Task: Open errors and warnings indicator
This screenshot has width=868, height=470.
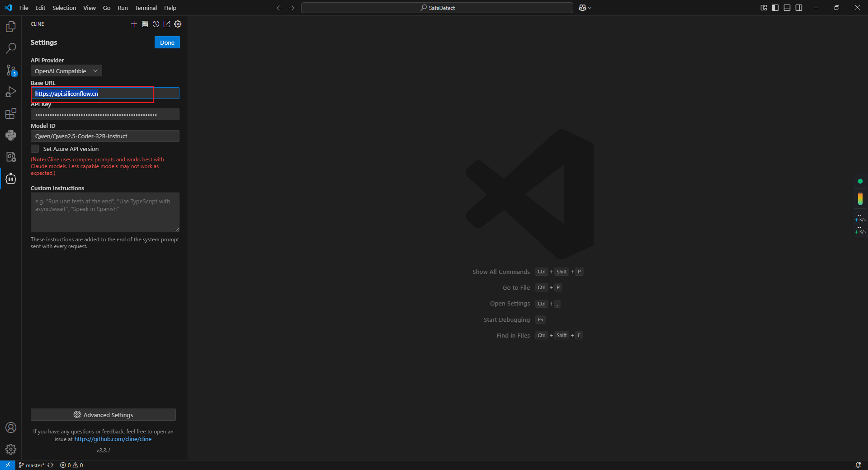Action: click(x=71, y=465)
